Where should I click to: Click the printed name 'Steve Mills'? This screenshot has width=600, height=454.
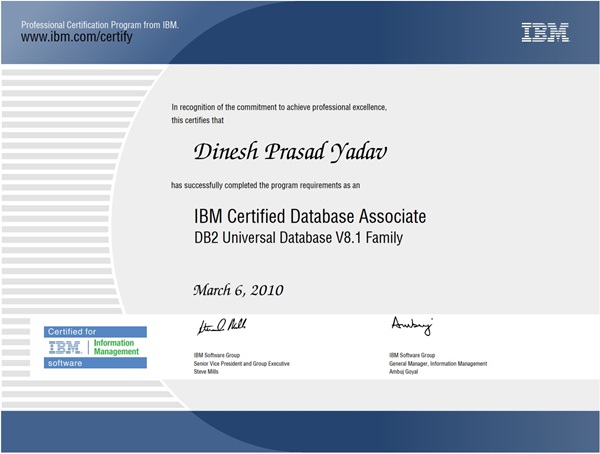coord(208,372)
